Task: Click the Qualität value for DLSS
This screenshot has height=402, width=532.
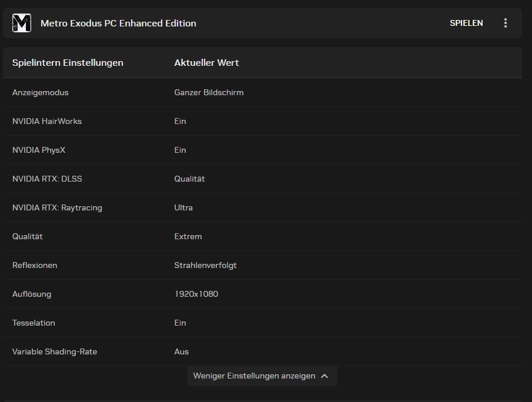Action: (190, 179)
